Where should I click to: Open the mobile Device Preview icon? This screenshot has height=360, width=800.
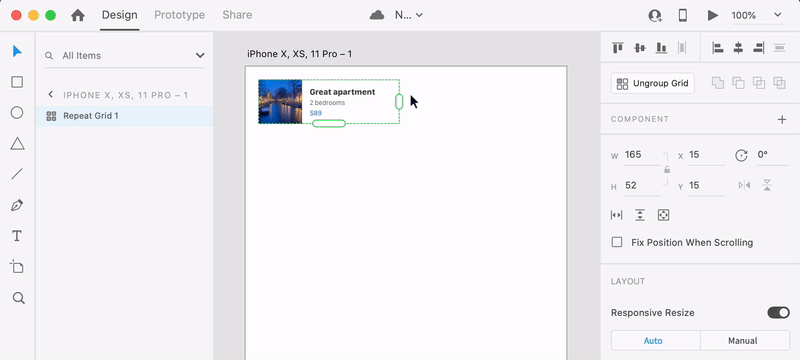pos(683,15)
